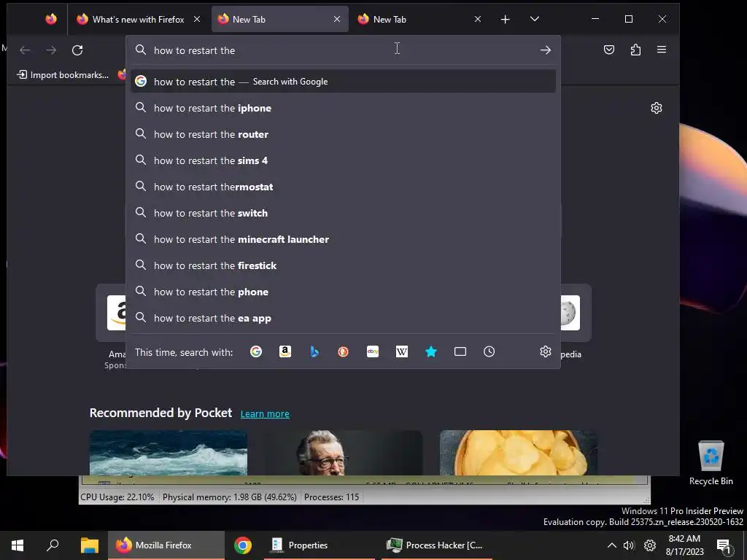The width and height of the screenshot is (747, 560).
Task: Choose suggestion 'how to restart the switch'
Action: (x=343, y=213)
